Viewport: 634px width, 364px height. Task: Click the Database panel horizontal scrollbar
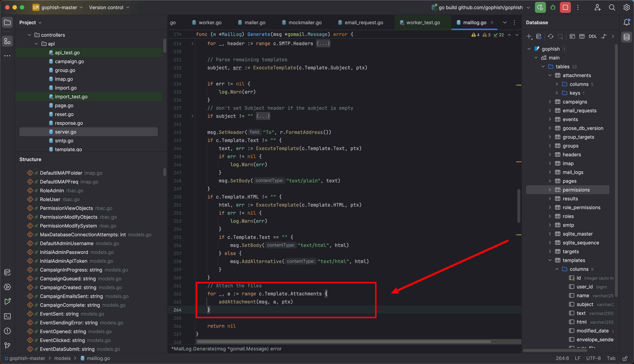[555, 350]
